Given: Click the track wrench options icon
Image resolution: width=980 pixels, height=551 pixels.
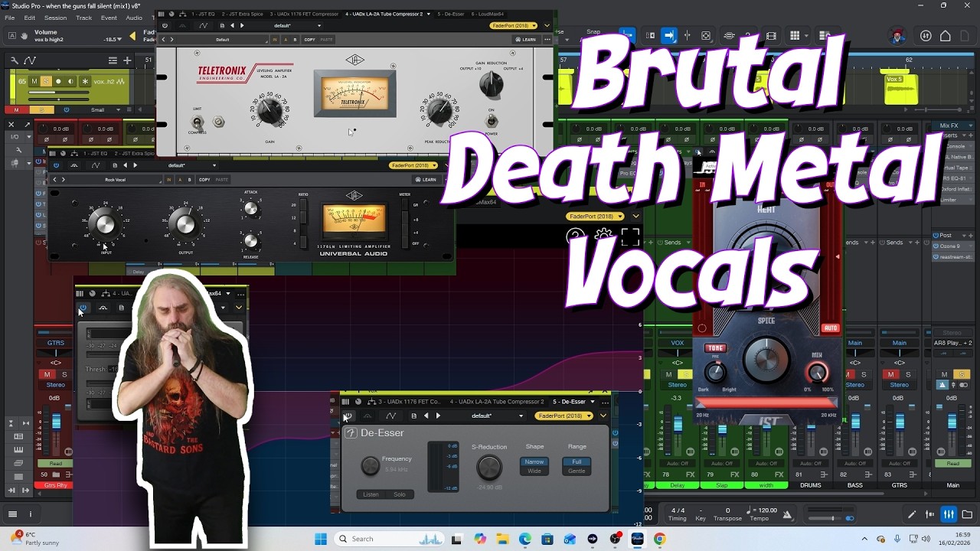Looking at the screenshot, I should coord(15,60).
